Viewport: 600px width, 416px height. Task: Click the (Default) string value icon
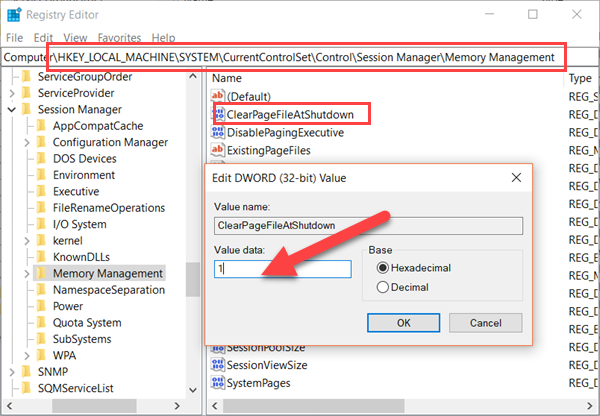220,97
